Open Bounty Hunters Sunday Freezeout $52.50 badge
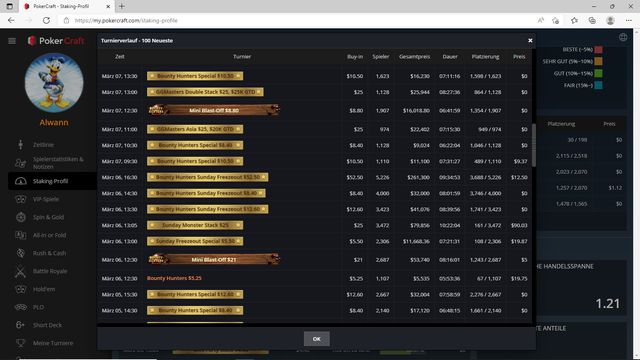640x360 pixels. pyautogui.click(x=207, y=177)
